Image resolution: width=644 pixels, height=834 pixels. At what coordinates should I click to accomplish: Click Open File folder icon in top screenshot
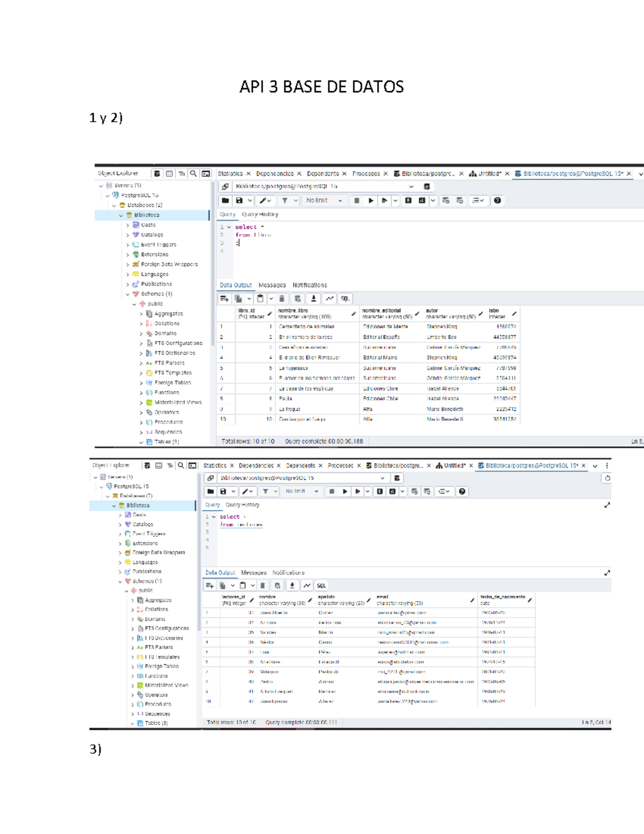point(225,200)
